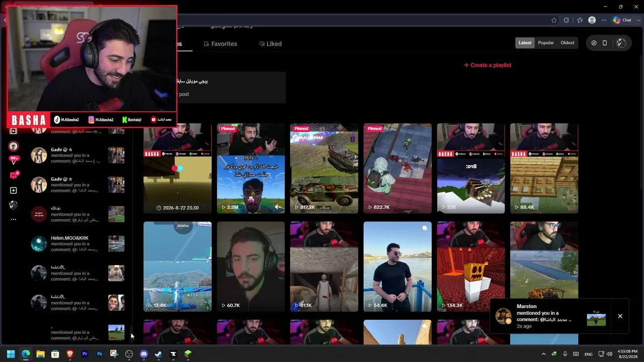
Task: Click the Helen.MGO&KRK profile avatar
Action: (x=39, y=244)
